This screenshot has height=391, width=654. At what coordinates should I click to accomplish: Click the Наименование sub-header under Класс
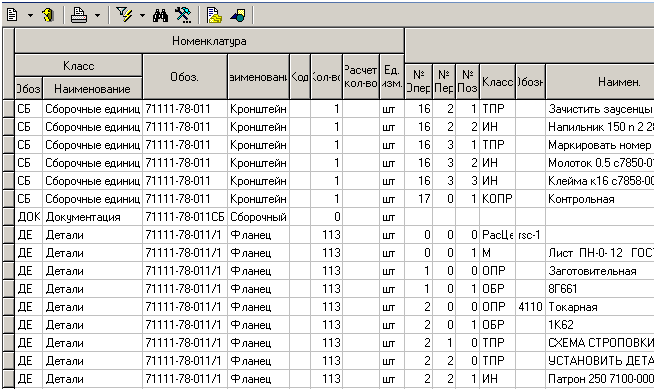click(92, 88)
